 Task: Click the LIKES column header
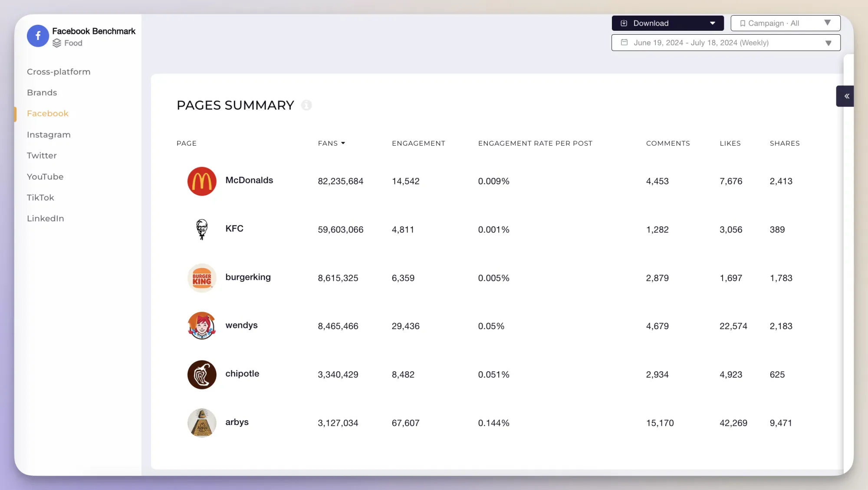pyautogui.click(x=730, y=144)
